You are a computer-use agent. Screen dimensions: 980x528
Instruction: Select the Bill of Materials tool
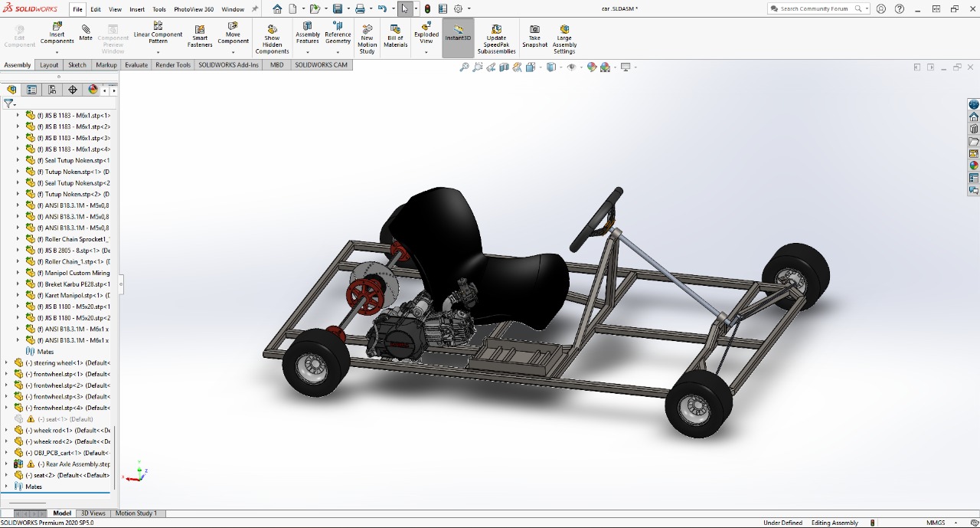coord(395,33)
